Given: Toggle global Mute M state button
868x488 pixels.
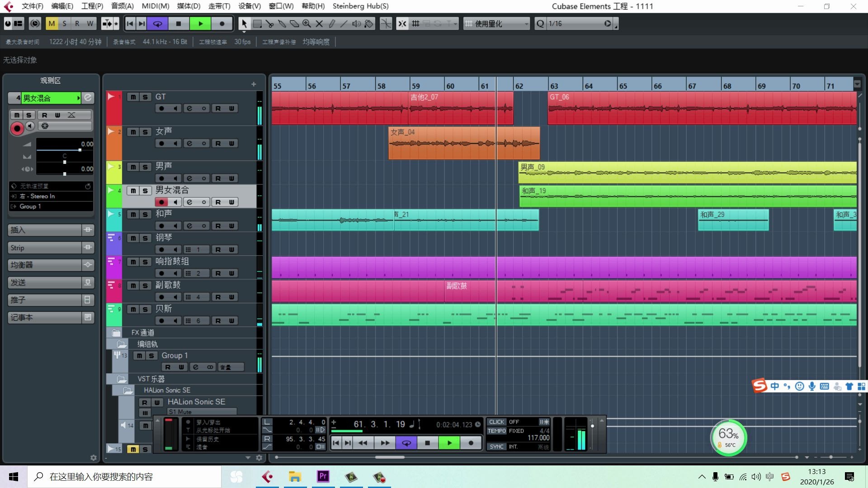Looking at the screenshot, I should (x=52, y=23).
